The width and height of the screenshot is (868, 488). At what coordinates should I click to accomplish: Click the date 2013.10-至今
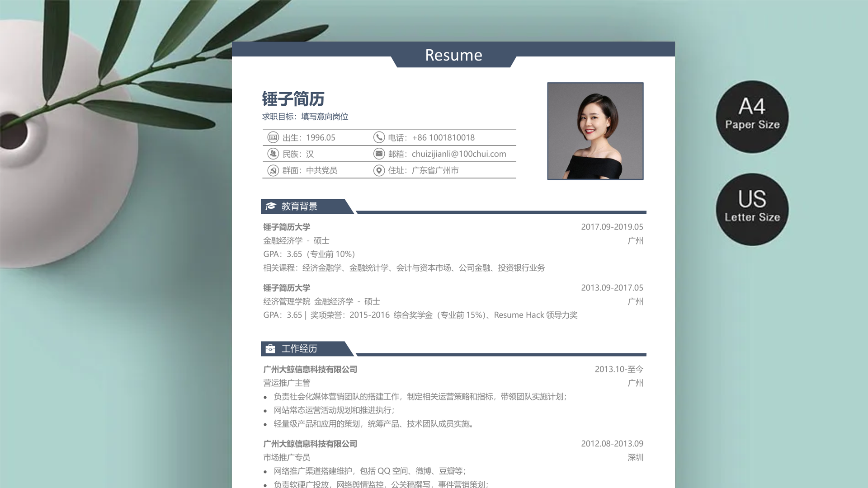[619, 369]
